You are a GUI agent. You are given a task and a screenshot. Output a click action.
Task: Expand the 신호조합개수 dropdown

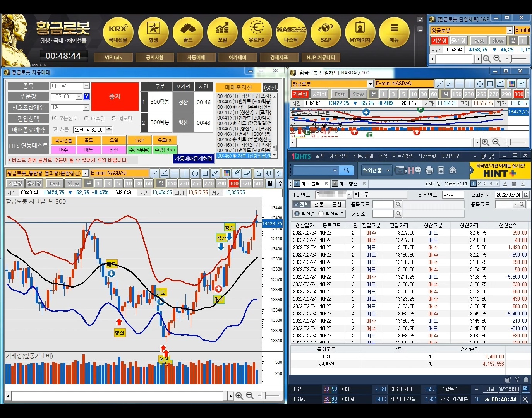point(86,107)
